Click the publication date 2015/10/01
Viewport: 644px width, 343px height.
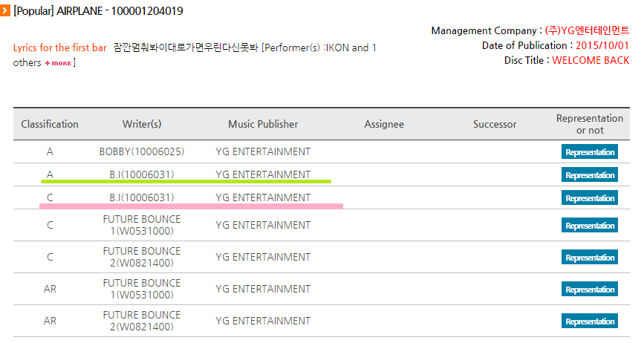[x=602, y=45]
